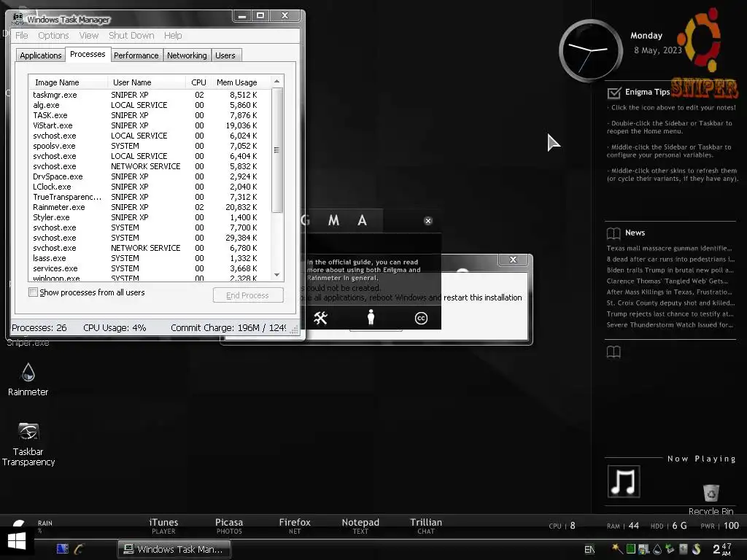Screen dimensions: 747x560
Task: Click the Windows Task Manager taskbar button
Action: pos(174,549)
